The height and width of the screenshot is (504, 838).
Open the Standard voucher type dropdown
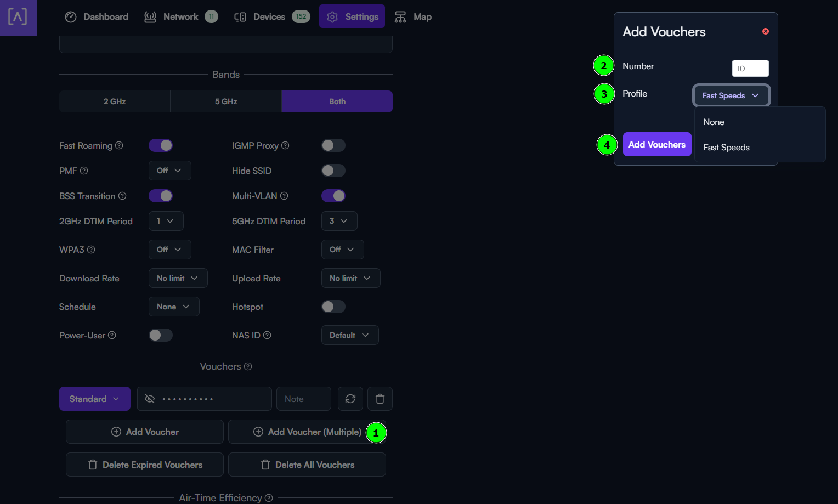94,399
